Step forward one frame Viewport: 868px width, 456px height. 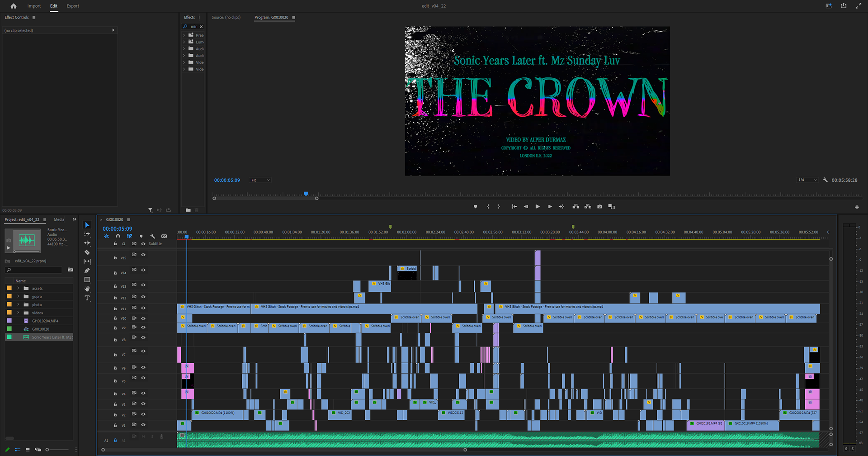pyautogui.click(x=550, y=206)
